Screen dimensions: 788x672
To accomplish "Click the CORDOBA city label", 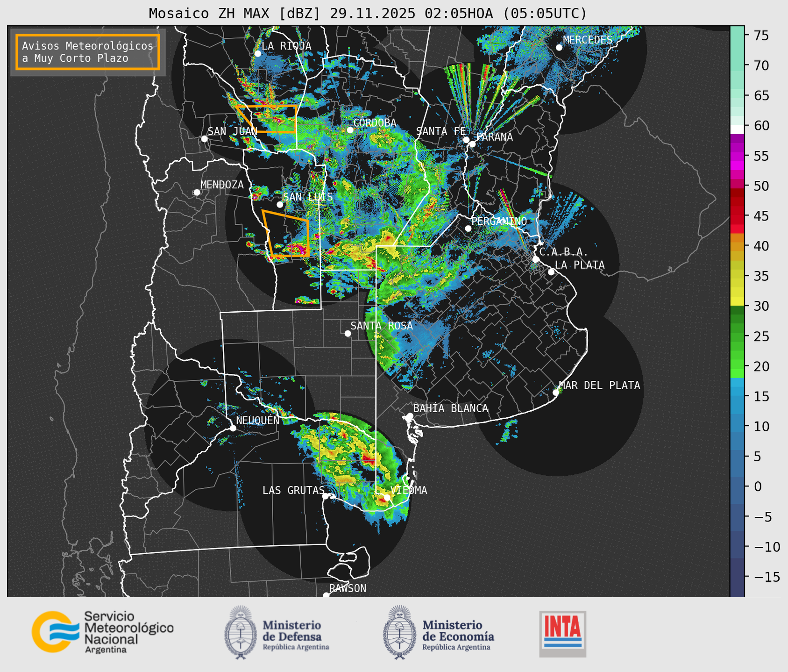I will tap(375, 123).
